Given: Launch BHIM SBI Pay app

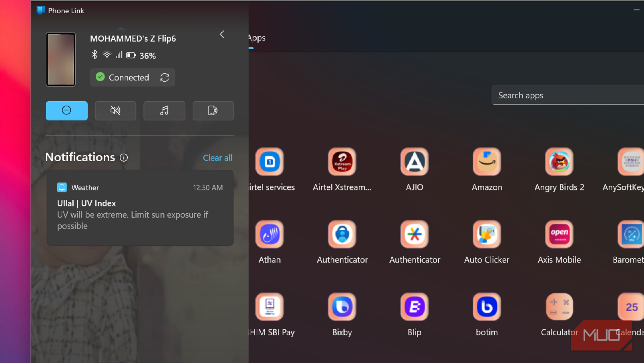Looking at the screenshot, I should click(x=271, y=314).
